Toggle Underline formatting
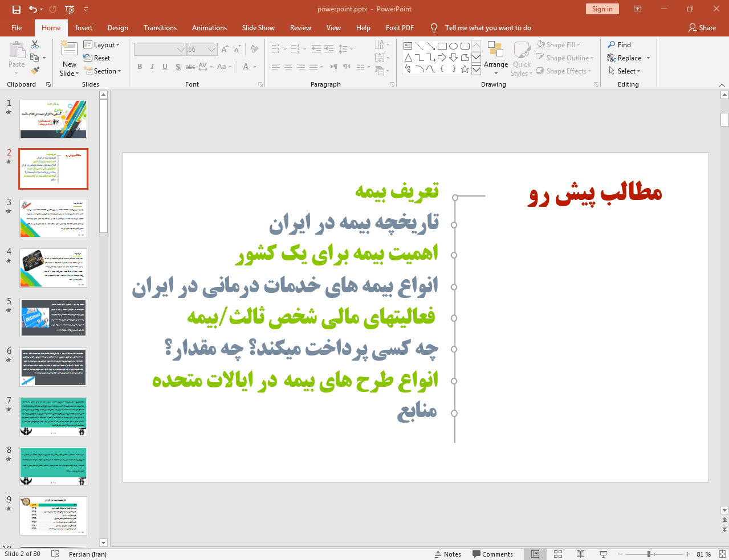 pos(165,67)
